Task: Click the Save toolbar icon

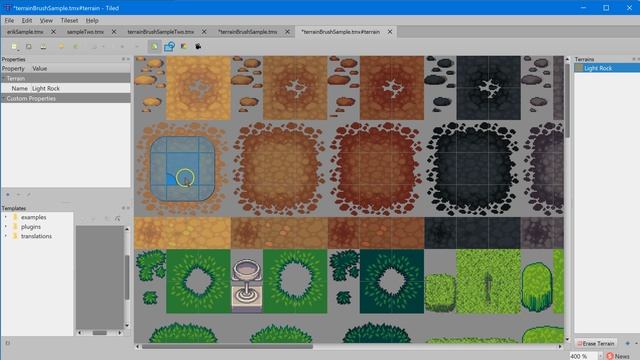Action: pos(43,47)
